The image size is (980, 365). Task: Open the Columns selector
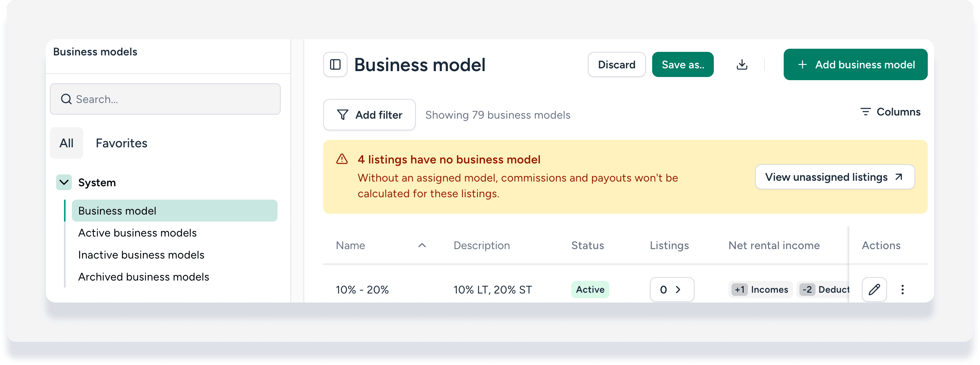pyautogui.click(x=890, y=112)
